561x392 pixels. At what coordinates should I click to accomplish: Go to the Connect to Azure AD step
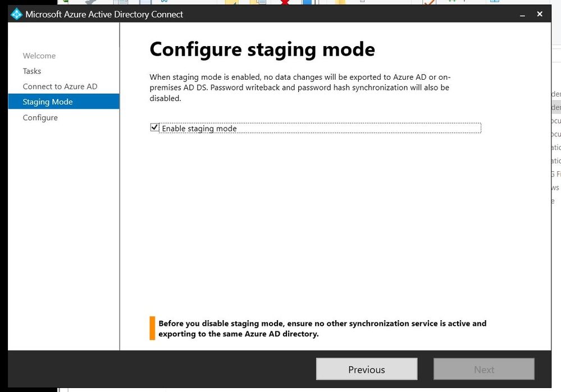coord(60,86)
